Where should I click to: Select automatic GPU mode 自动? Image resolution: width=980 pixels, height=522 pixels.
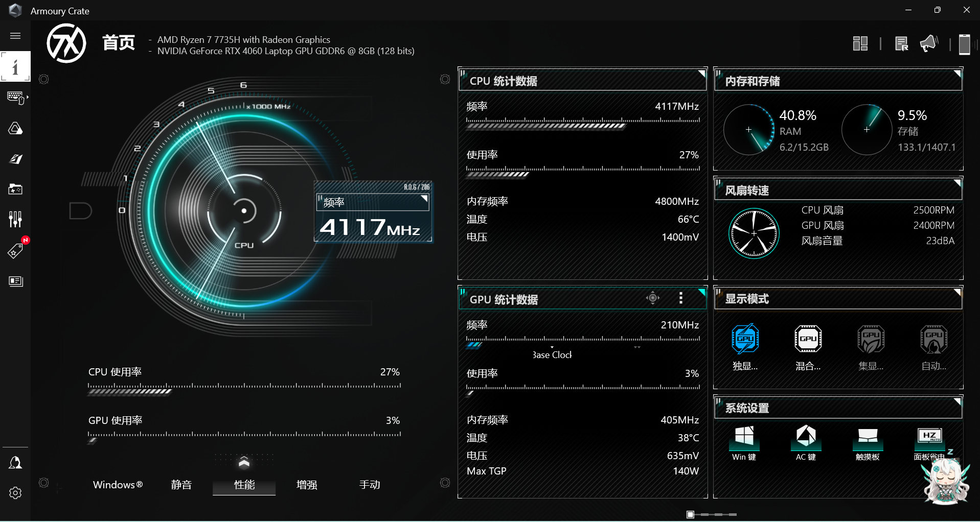click(933, 347)
